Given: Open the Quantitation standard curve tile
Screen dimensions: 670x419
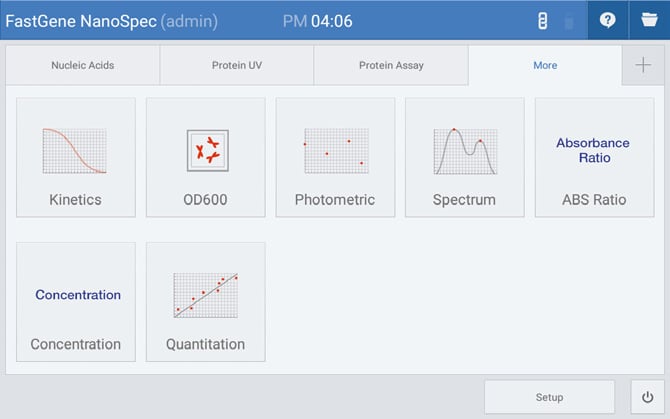Looking at the screenshot, I should tap(205, 302).
